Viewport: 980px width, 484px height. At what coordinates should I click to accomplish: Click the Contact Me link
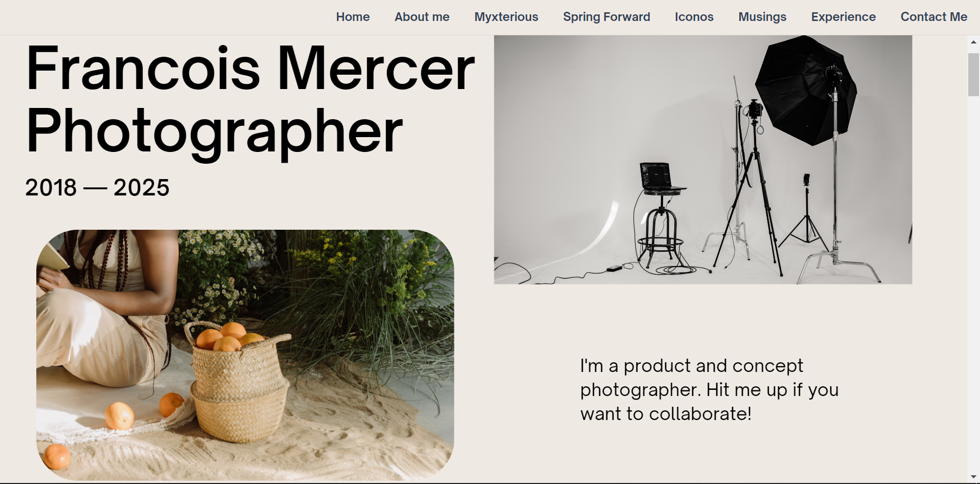933,17
